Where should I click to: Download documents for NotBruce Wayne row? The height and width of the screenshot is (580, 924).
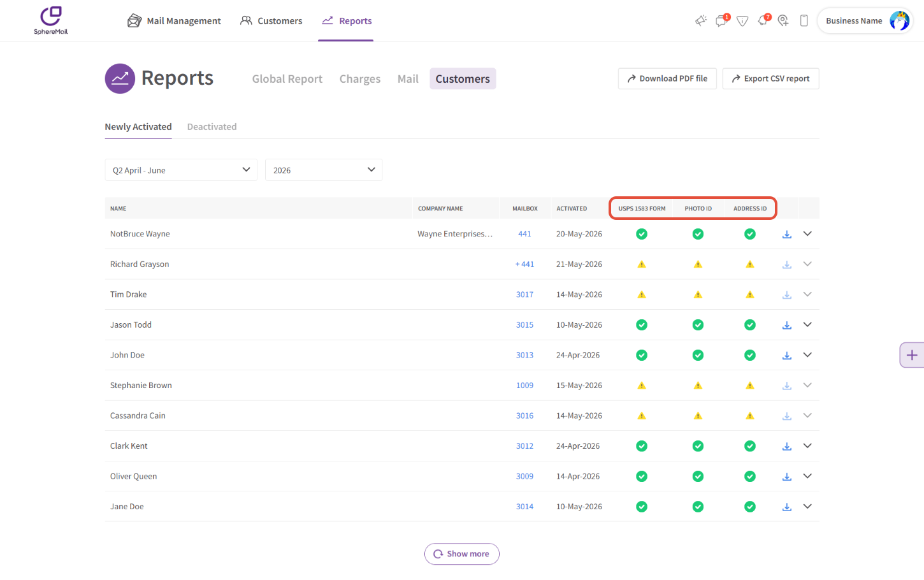tap(787, 234)
